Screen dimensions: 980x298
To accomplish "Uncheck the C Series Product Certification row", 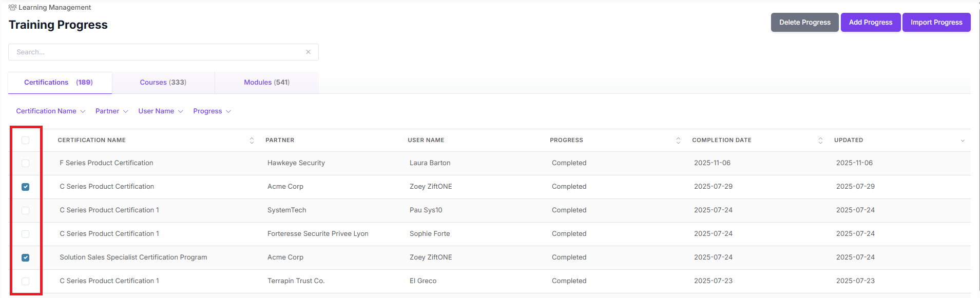I will [26, 187].
